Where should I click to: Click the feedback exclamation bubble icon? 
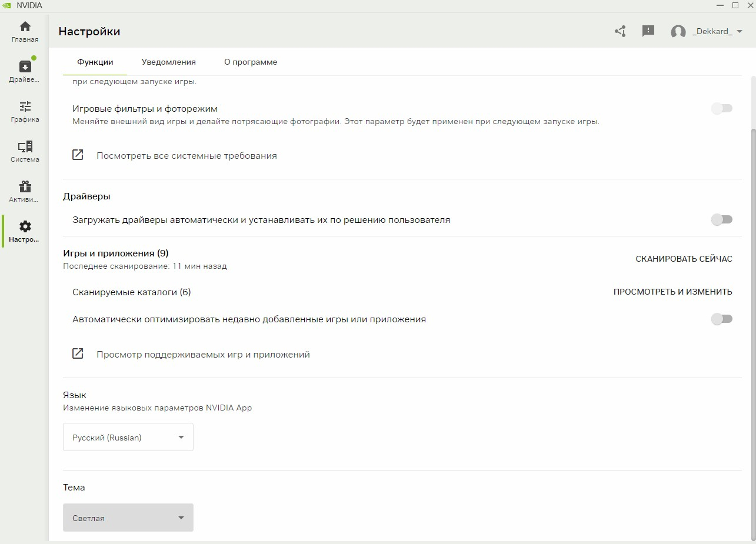[x=648, y=31]
